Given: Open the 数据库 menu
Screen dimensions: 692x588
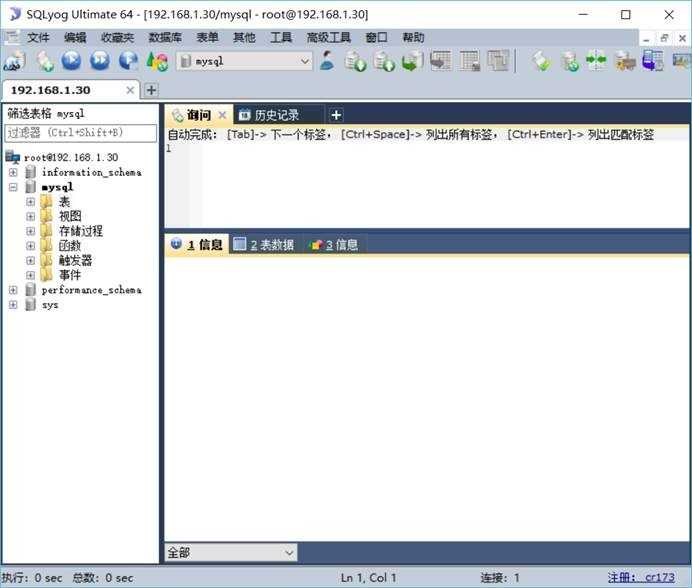Looking at the screenshot, I should point(165,38).
